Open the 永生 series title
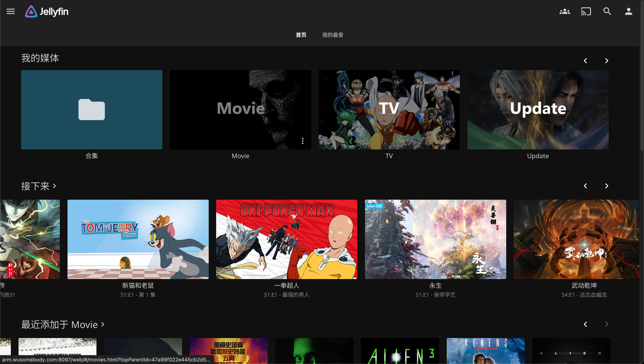Image resolution: width=644 pixels, height=364 pixels. (x=436, y=285)
